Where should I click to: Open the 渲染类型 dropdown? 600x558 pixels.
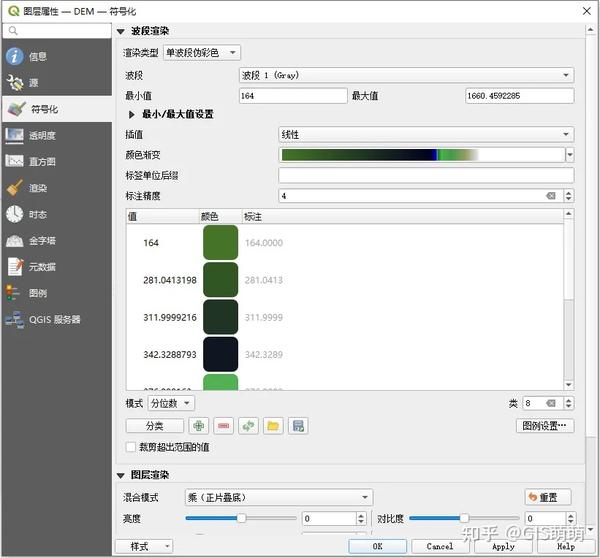pyautogui.click(x=202, y=52)
